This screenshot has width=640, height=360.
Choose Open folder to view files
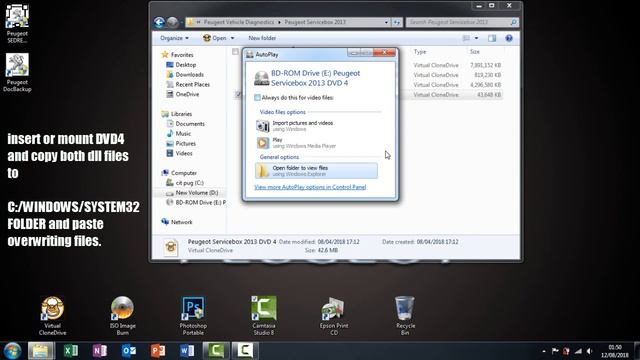pos(316,171)
